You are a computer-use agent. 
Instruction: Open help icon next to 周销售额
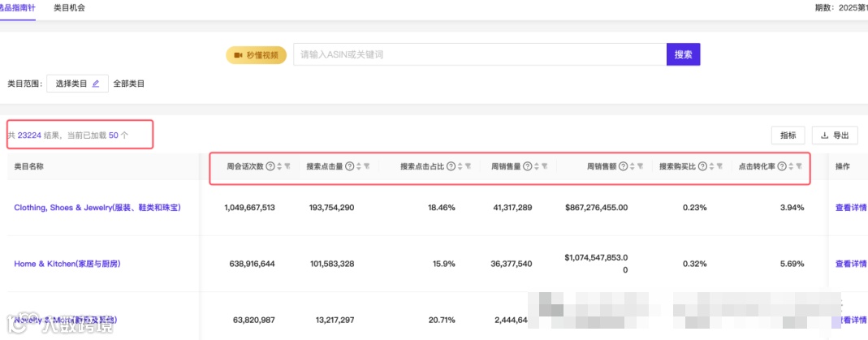623,166
